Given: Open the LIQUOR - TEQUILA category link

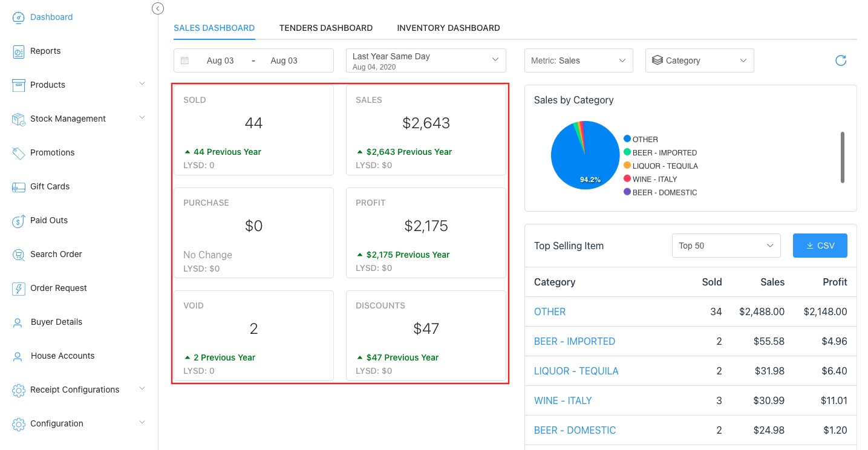Looking at the screenshot, I should click(576, 371).
